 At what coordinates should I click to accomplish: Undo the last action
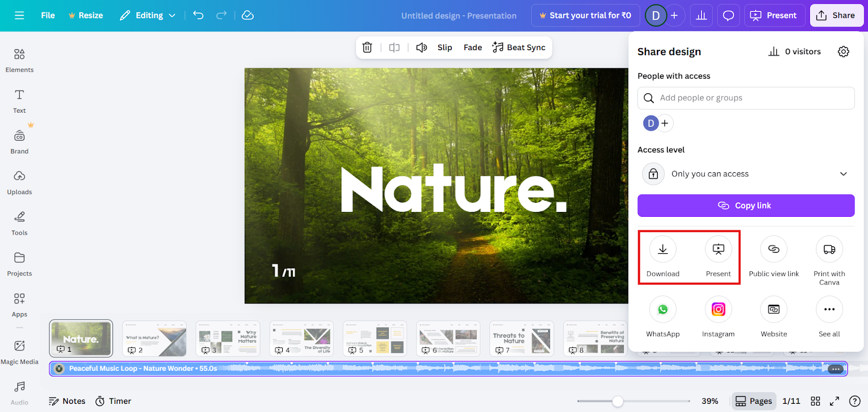click(199, 15)
